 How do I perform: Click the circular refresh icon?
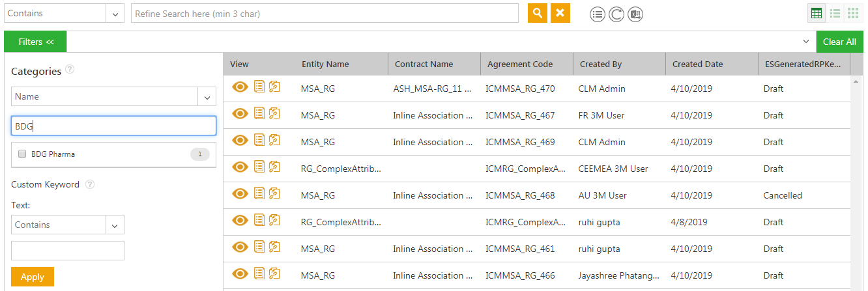click(x=616, y=14)
